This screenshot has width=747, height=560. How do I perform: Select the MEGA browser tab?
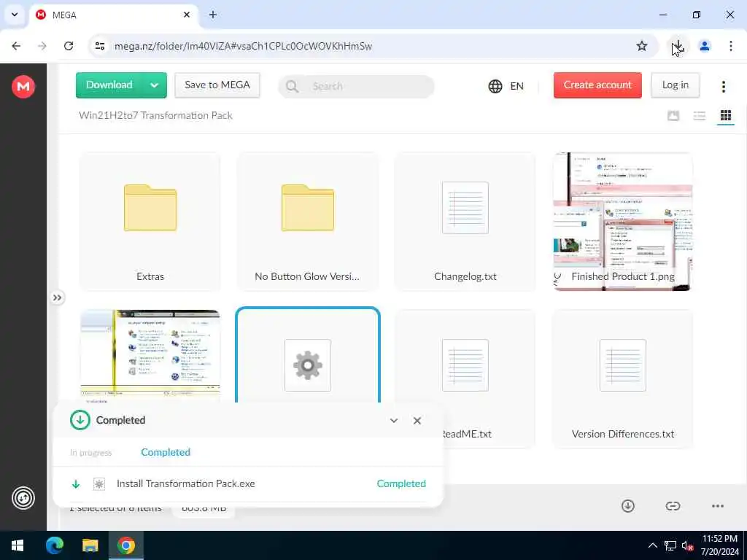click(x=113, y=15)
